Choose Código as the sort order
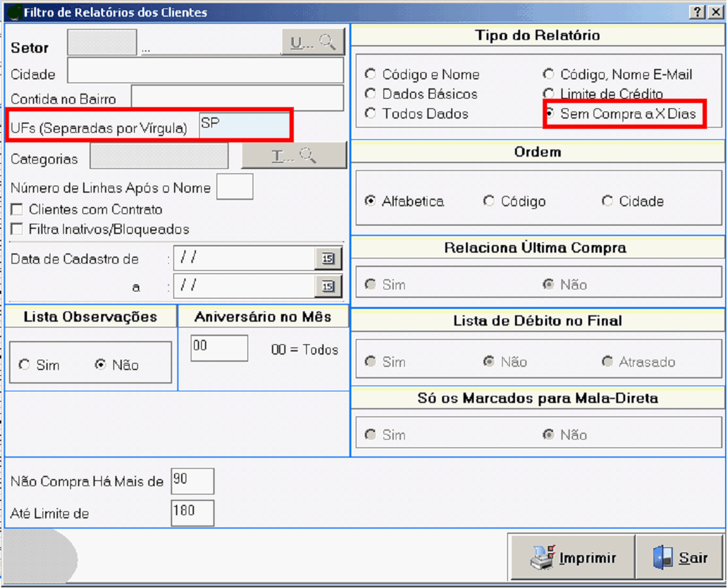Image resolution: width=727 pixels, height=588 pixels. click(x=489, y=201)
